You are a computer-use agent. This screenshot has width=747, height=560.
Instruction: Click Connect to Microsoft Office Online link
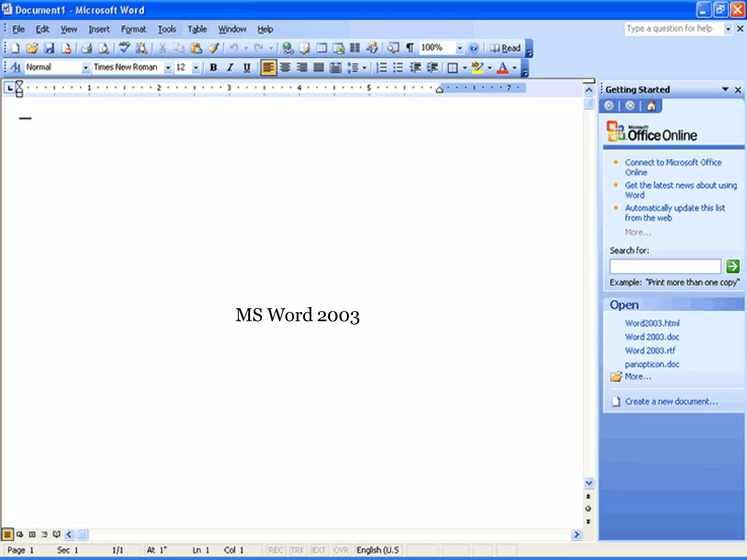coord(673,167)
